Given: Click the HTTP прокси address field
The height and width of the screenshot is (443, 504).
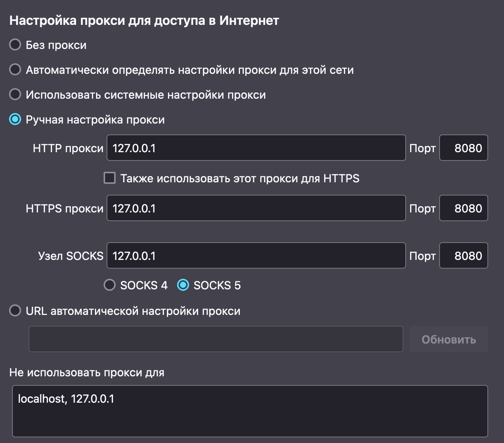Looking at the screenshot, I should [x=256, y=148].
